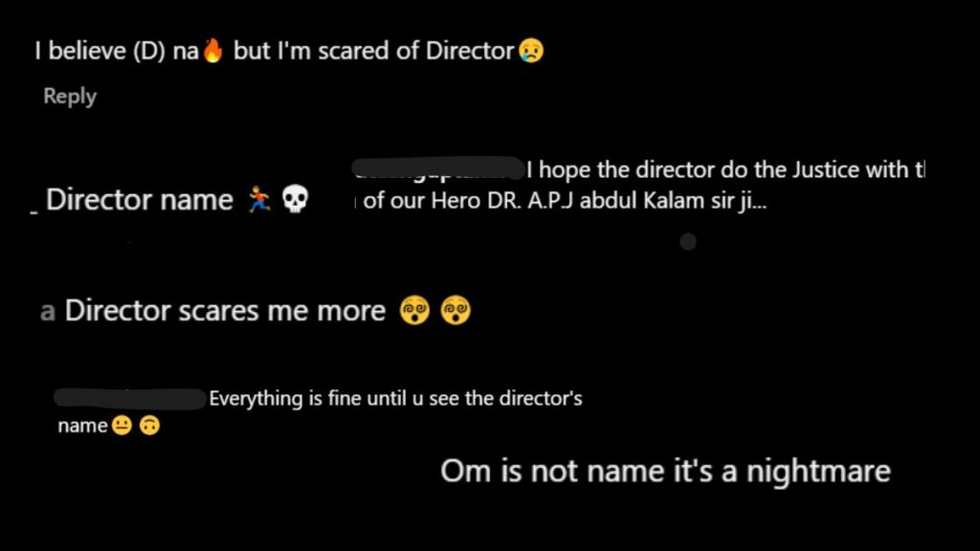Viewport: 980px width, 551px height.
Task: Click the running person emoji
Action: coord(258,199)
